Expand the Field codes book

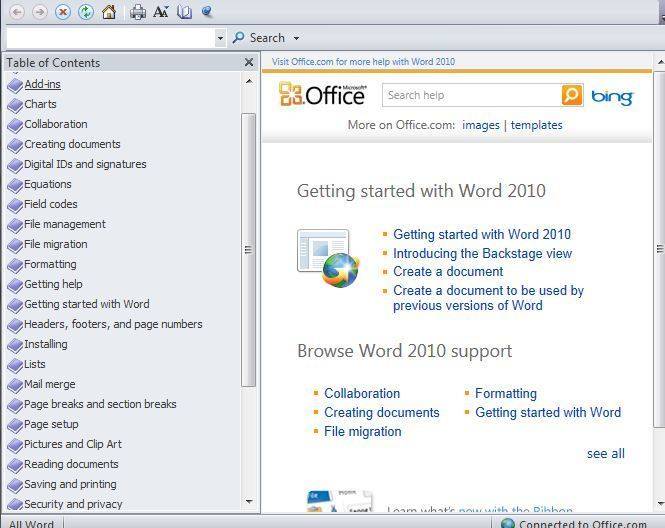pyautogui.click(x=51, y=204)
